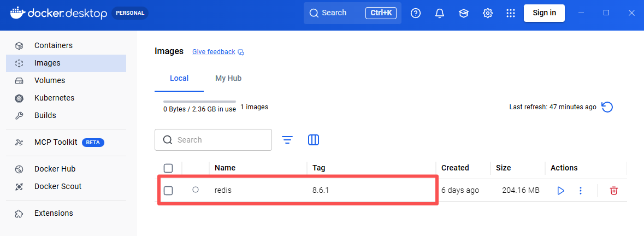Open Volumes in the sidebar
Viewport: 644px width, 236px height.
pos(66,80)
